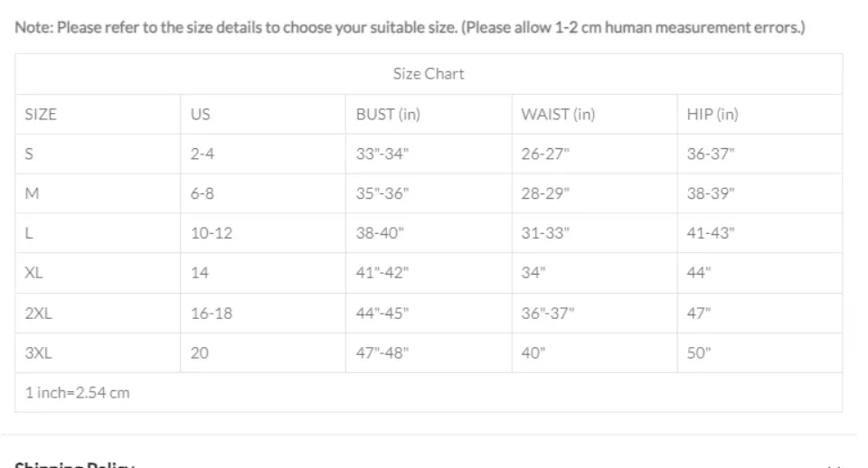Click the waist value 26-27"

click(x=545, y=154)
